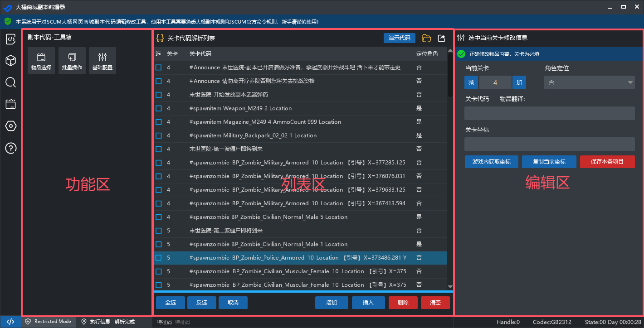
Task: Click the help question mark sidebar icon
Action: click(x=10, y=148)
